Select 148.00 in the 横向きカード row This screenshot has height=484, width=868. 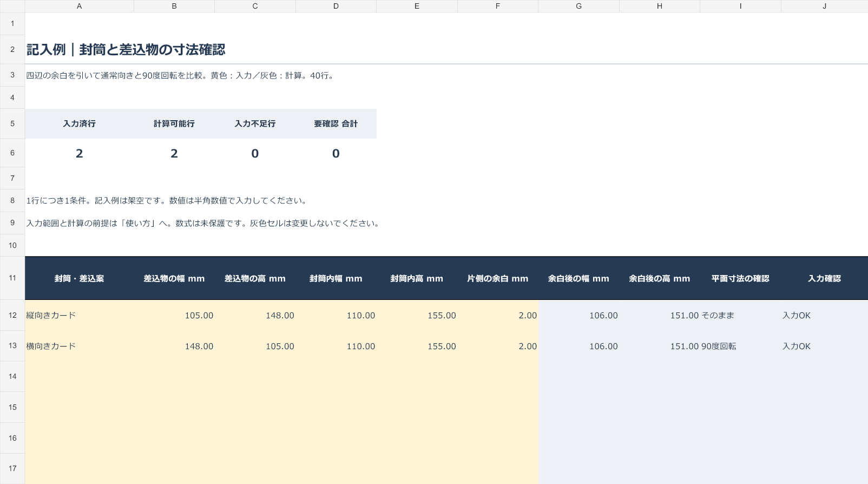click(174, 346)
